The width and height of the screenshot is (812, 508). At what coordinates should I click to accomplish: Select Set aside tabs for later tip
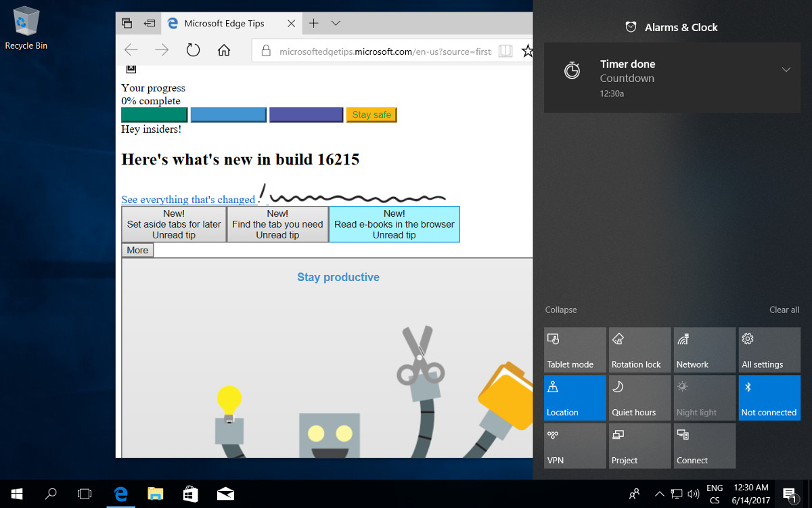[174, 224]
